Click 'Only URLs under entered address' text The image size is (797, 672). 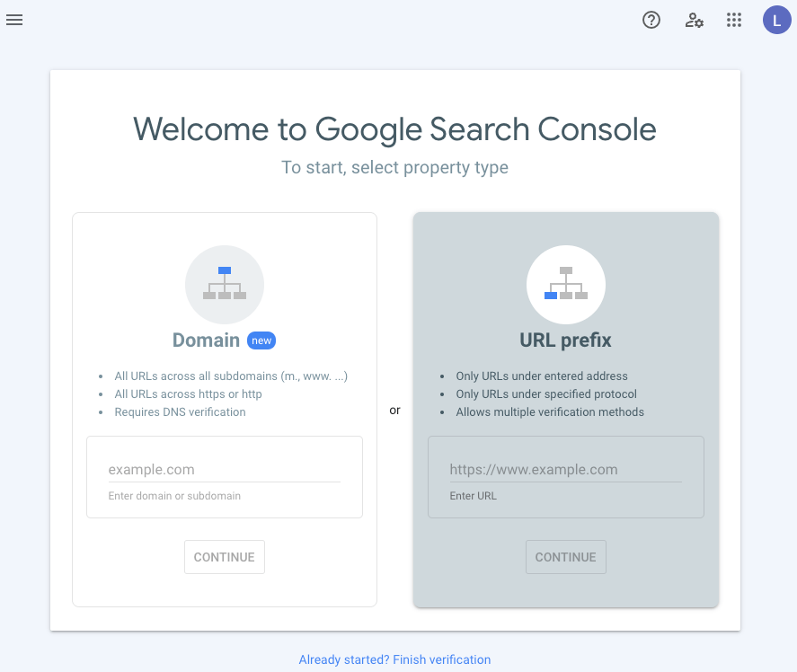541,376
